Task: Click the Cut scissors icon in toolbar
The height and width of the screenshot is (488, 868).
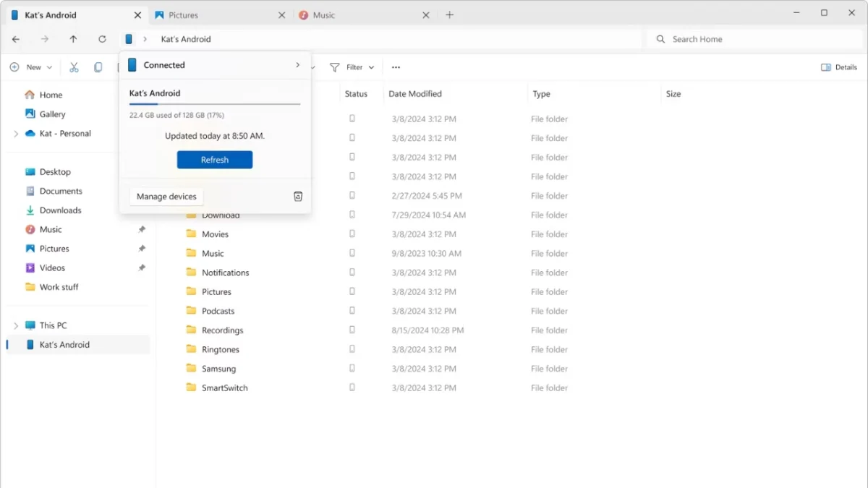Action: tap(74, 67)
